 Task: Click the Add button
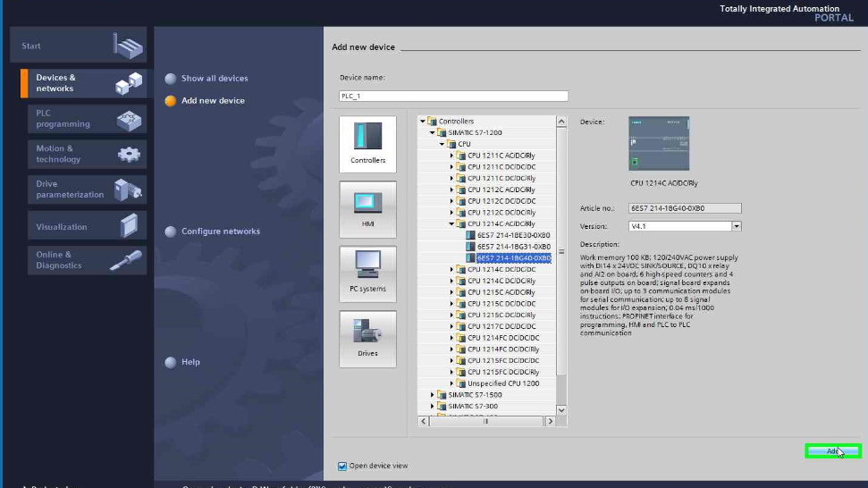click(833, 451)
